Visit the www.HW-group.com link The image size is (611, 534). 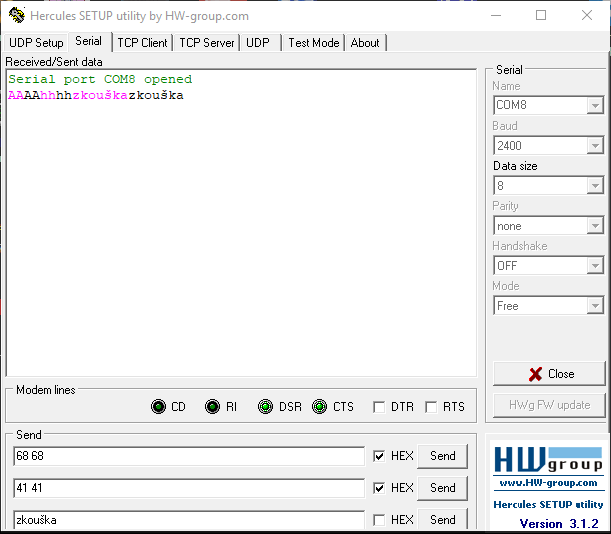tap(548, 483)
